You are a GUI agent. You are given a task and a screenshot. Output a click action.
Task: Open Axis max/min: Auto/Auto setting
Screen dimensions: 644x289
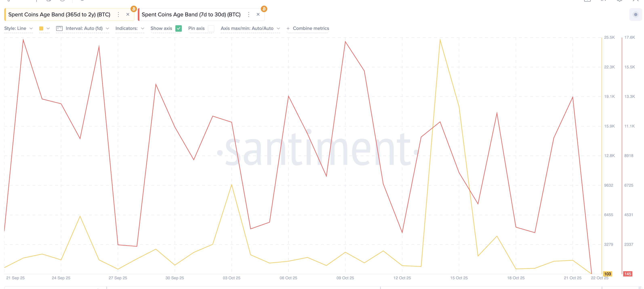(x=250, y=28)
